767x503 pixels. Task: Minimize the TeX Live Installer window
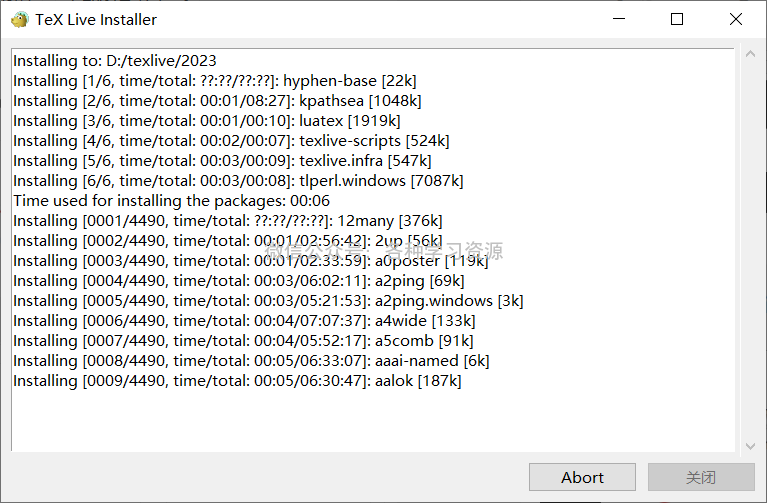[x=619, y=19]
